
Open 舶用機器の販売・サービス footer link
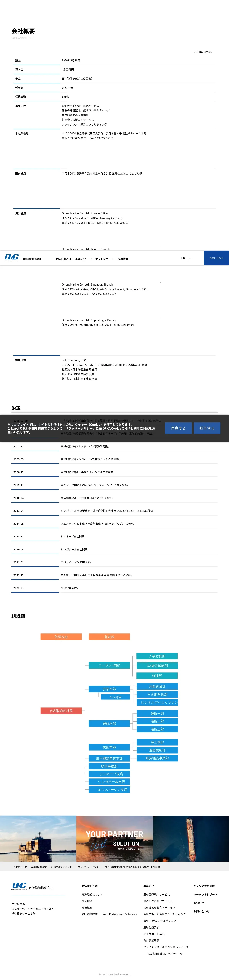tap(159, 908)
